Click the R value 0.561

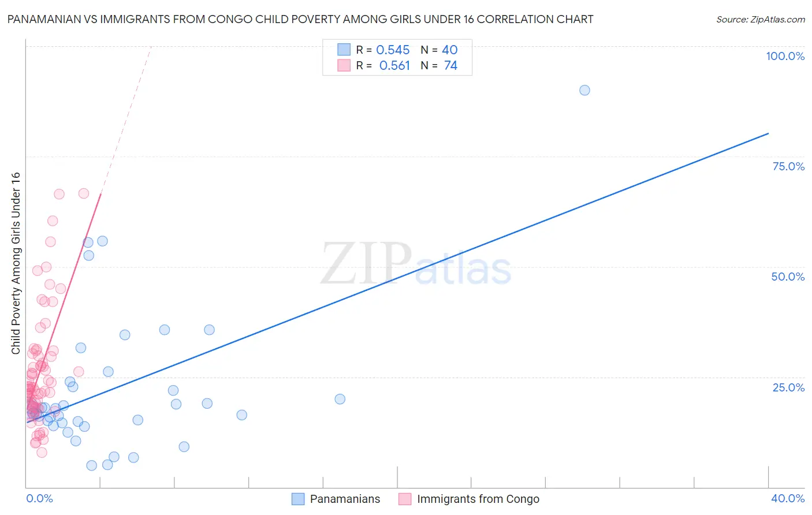[394, 65]
